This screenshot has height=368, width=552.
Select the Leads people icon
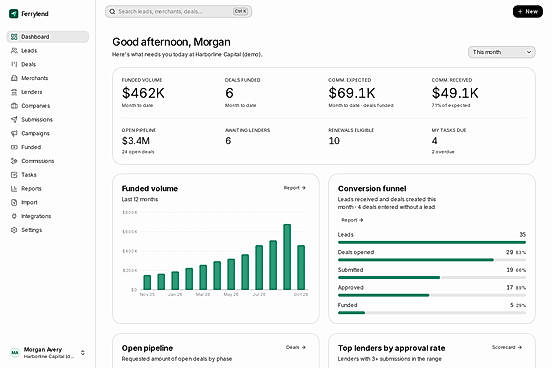coord(14,51)
